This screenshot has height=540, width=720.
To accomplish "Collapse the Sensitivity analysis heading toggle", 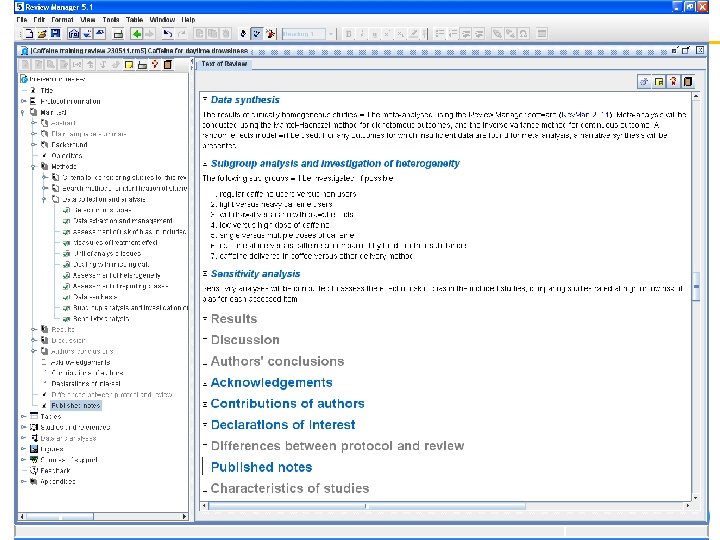I will pos(205,273).
